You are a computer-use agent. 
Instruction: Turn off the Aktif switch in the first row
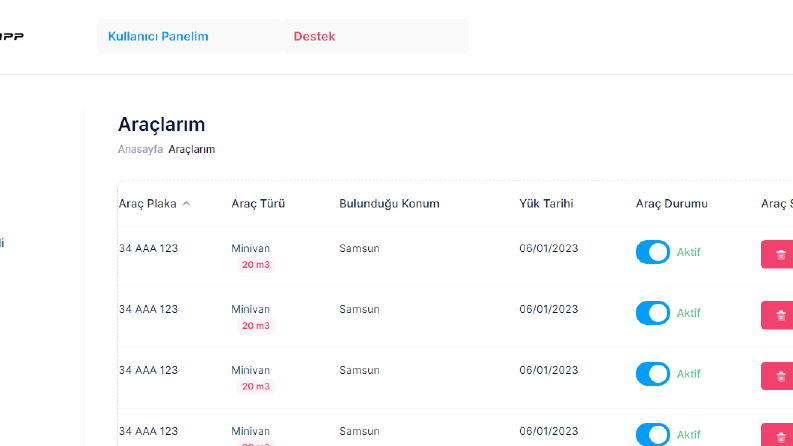(x=652, y=252)
